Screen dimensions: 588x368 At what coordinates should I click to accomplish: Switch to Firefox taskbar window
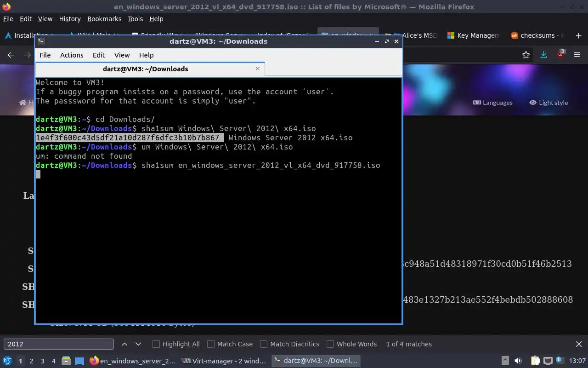(132, 361)
